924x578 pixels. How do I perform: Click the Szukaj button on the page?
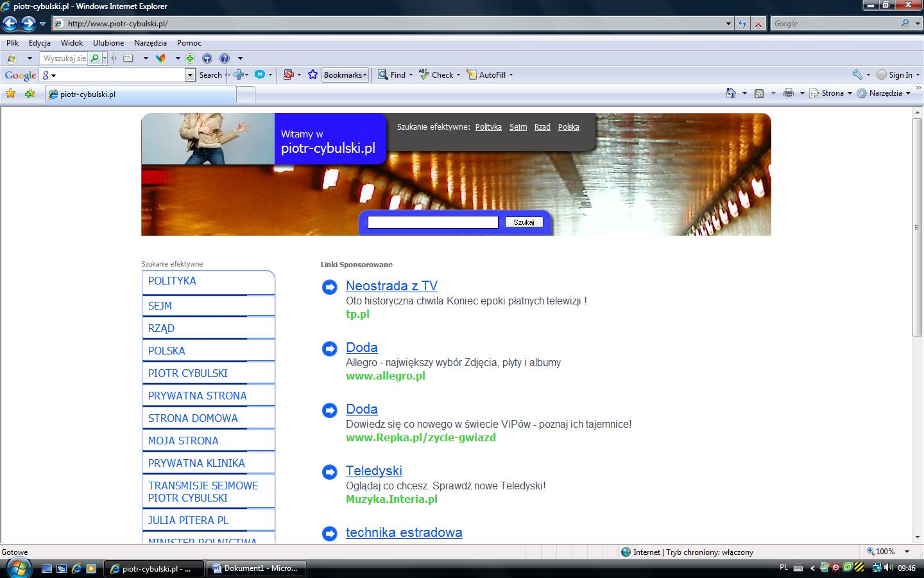(x=524, y=222)
